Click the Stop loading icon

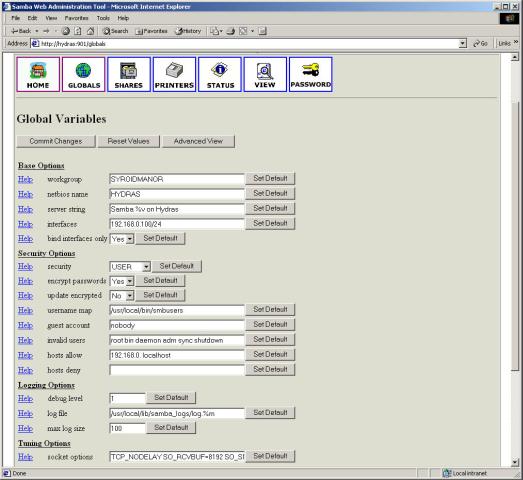tap(66, 31)
